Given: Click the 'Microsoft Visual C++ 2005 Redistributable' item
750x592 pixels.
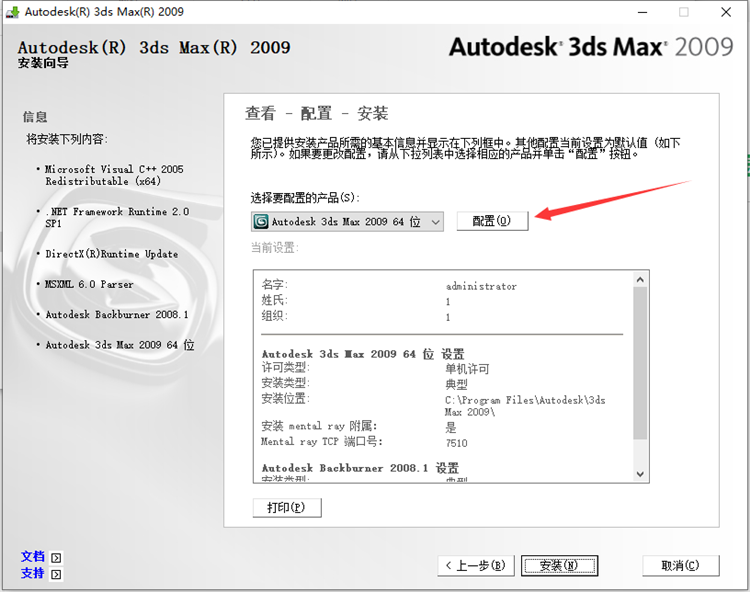Looking at the screenshot, I should pos(114,175).
